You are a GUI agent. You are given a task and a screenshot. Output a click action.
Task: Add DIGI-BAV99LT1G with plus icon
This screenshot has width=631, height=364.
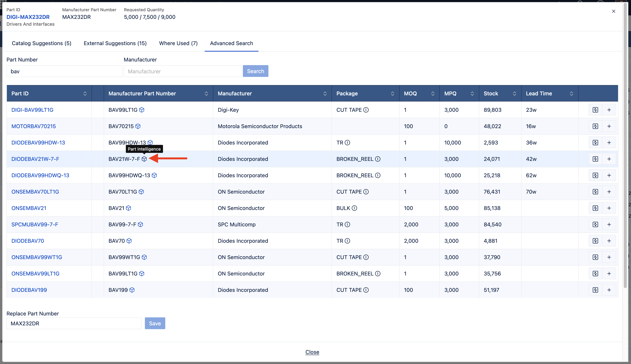tap(609, 110)
